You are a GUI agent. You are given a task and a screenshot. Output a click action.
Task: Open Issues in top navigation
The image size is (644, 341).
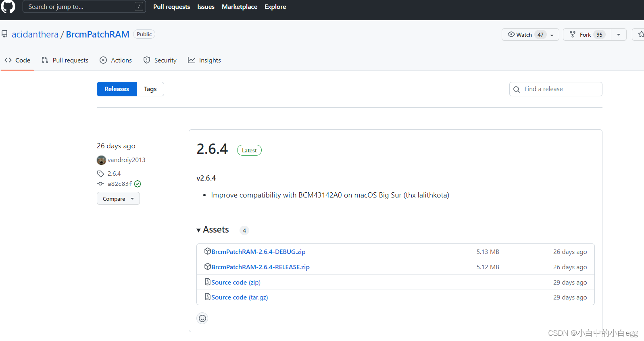206,7
